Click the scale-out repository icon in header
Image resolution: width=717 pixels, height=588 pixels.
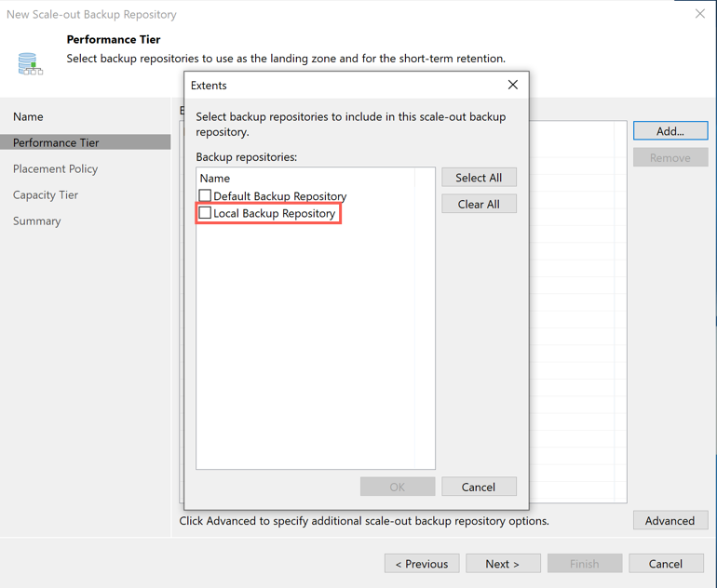pyautogui.click(x=30, y=62)
